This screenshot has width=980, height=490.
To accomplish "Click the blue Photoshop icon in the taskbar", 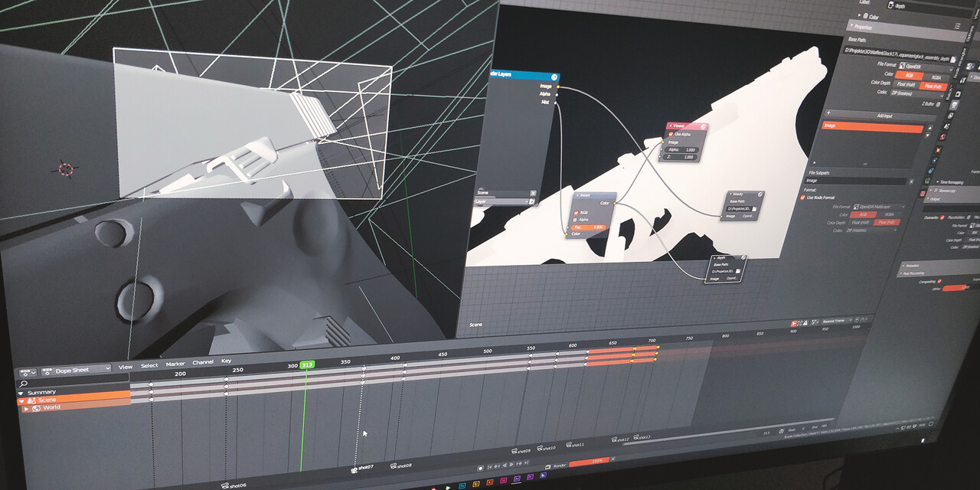I will [x=462, y=485].
